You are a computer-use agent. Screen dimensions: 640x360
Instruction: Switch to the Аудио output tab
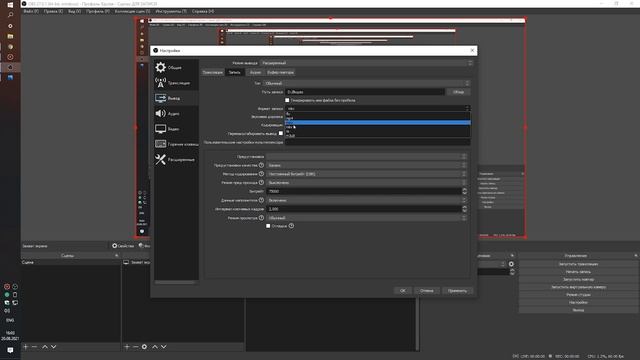pyautogui.click(x=255, y=72)
